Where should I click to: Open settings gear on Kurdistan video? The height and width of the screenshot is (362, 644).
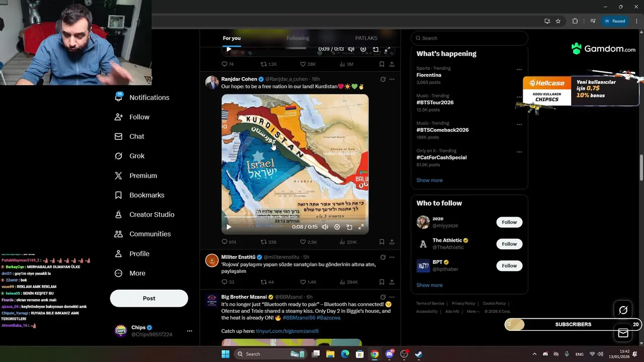[337, 227]
